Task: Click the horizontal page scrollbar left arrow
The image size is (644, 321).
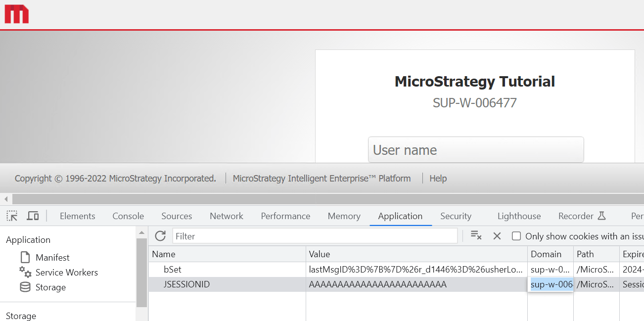Action: [x=6, y=199]
